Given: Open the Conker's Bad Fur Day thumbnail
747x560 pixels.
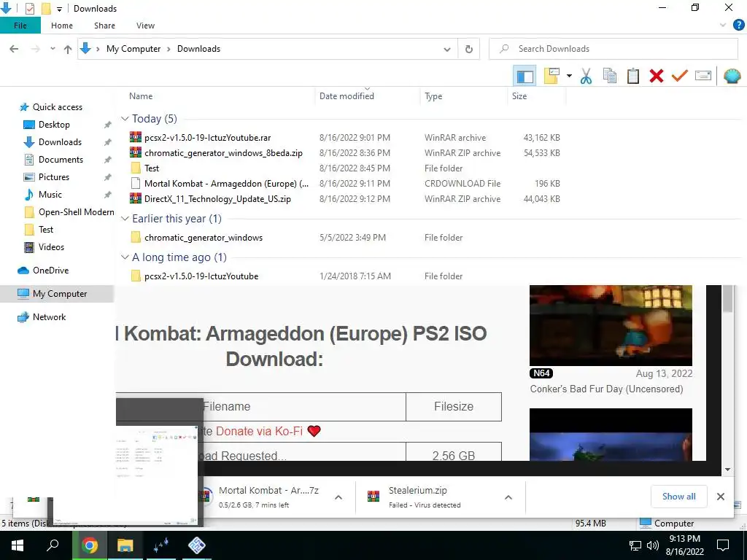Looking at the screenshot, I should point(611,325).
